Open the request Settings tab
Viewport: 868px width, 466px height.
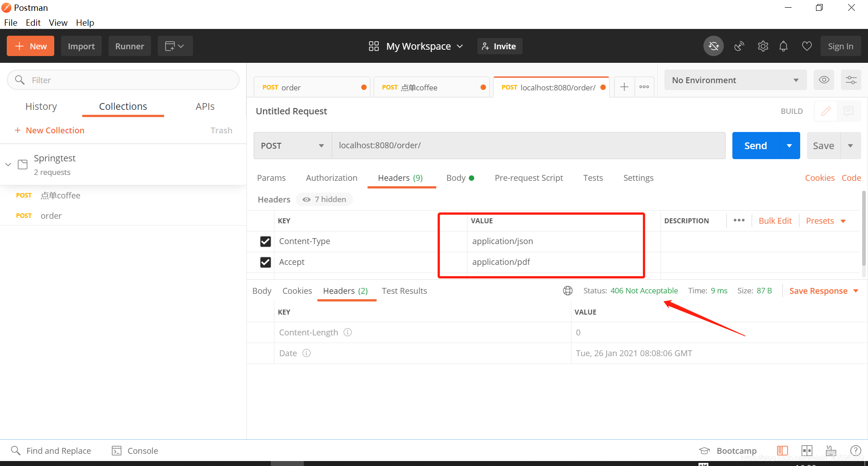point(638,178)
